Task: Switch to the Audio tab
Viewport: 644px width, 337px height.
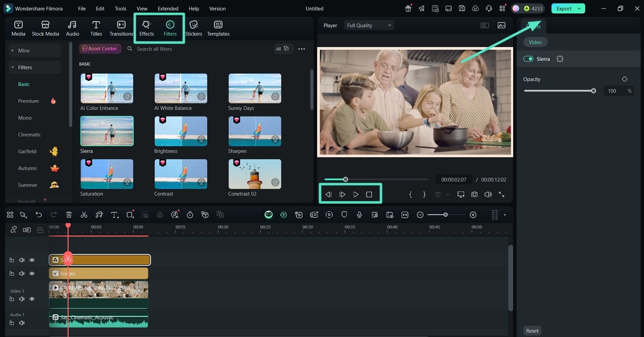Action: [x=72, y=29]
